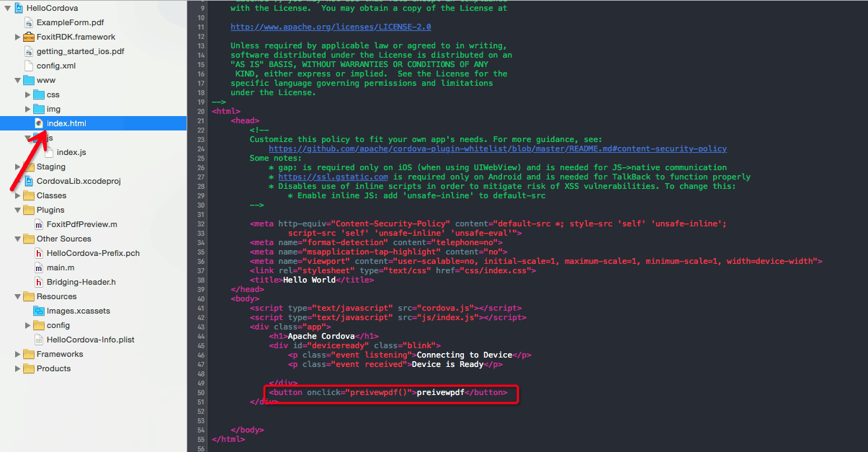868x452 pixels.
Task: Click the FoxitRDK.framework toolbox icon
Action: tap(28, 37)
